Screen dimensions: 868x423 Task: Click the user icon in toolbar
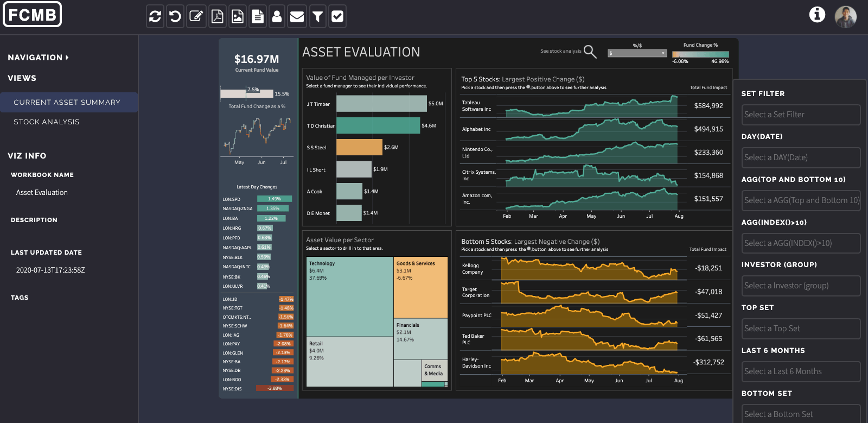tap(277, 16)
